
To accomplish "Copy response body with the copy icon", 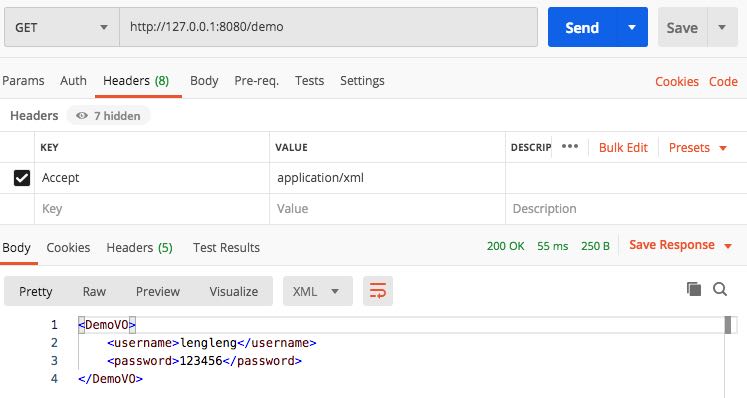I will point(694,289).
